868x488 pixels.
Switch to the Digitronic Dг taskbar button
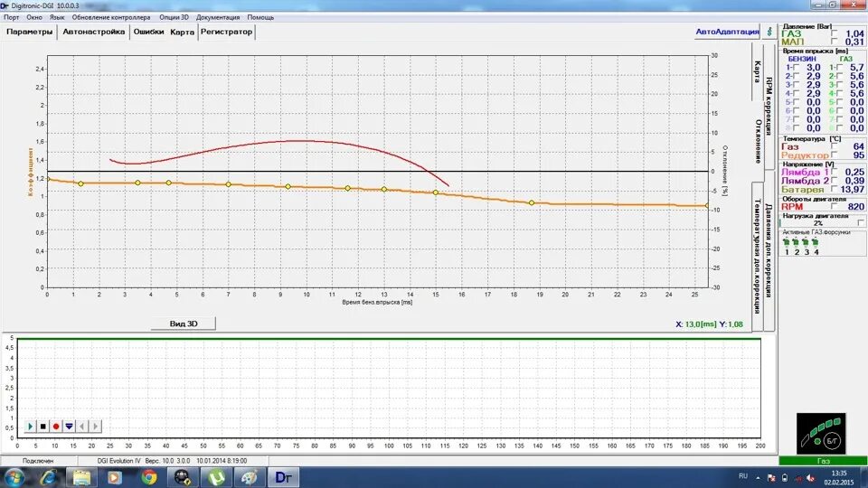[283, 477]
